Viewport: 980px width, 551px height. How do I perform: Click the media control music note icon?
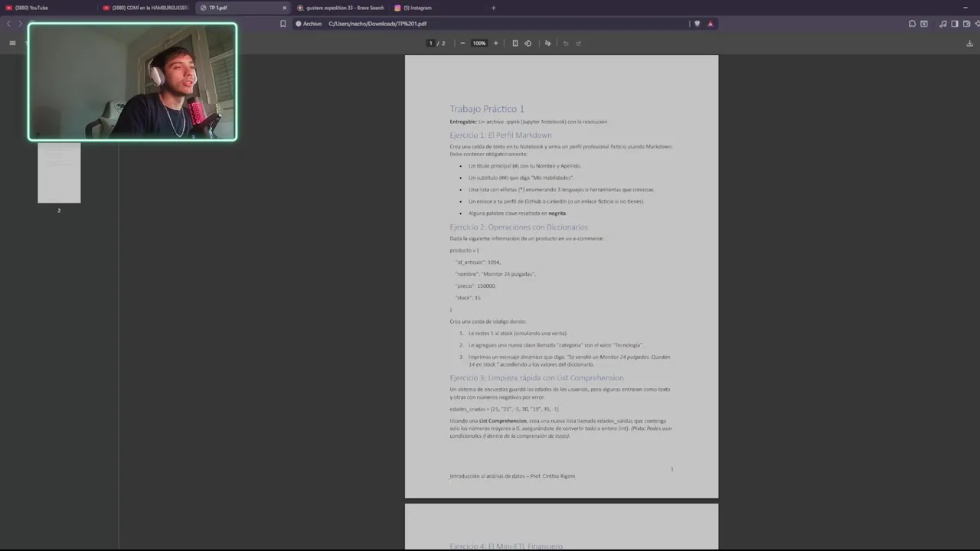[943, 24]
